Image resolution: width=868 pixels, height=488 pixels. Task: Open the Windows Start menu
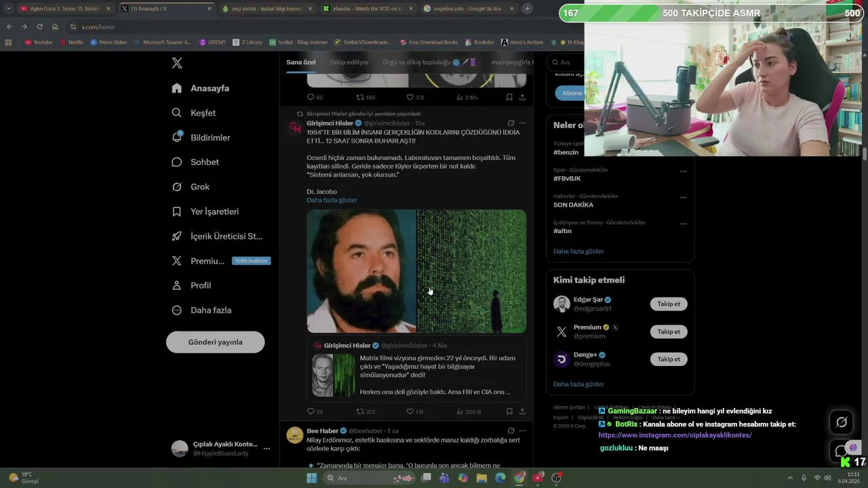point(312,478)
